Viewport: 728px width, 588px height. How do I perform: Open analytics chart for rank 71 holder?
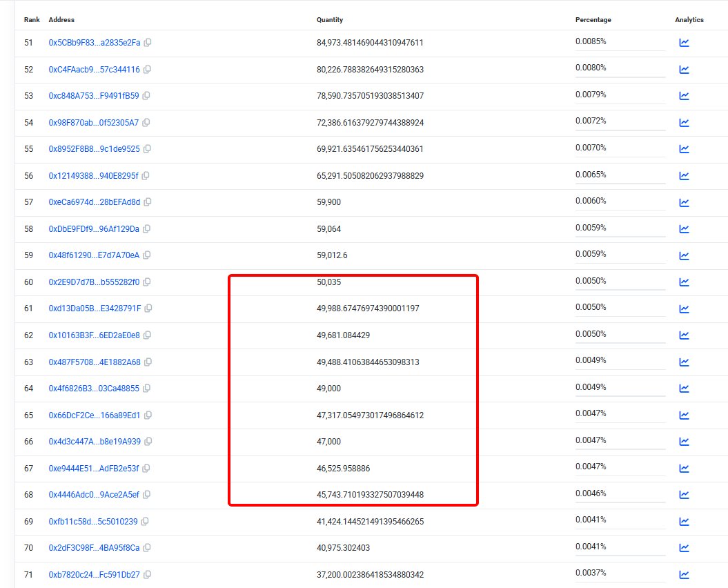point(684,575)
